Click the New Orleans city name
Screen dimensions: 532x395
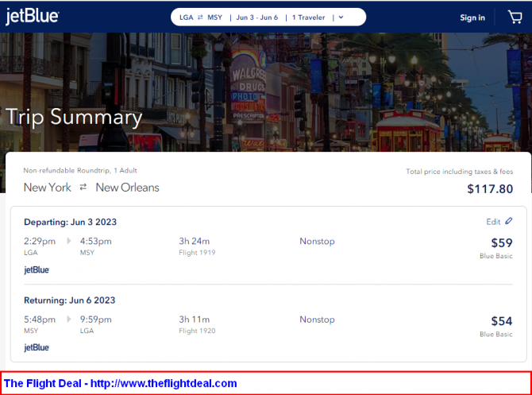coord(127,188)
